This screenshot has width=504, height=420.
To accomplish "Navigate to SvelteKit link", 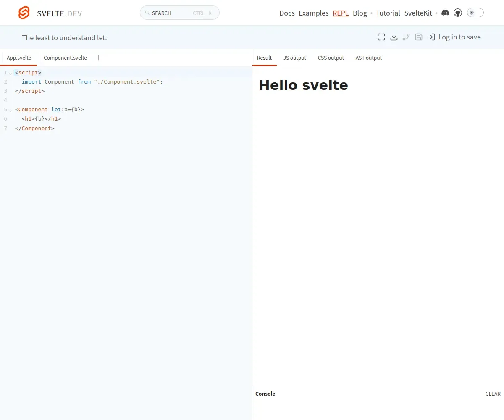I will 418,13.
